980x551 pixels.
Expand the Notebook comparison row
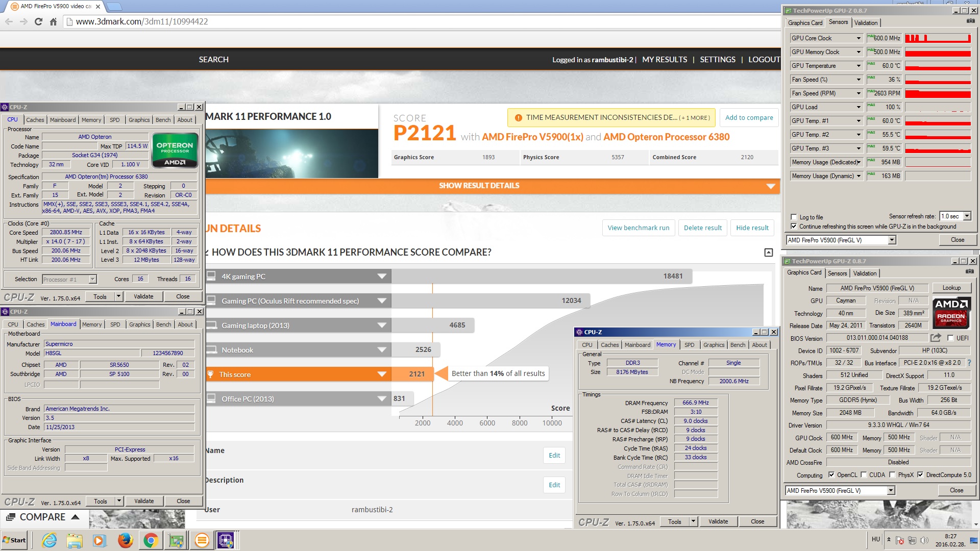click(x=382, y=349)
